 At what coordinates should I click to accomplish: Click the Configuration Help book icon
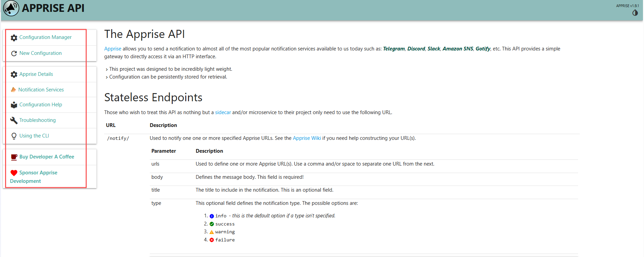coord(14,105)
